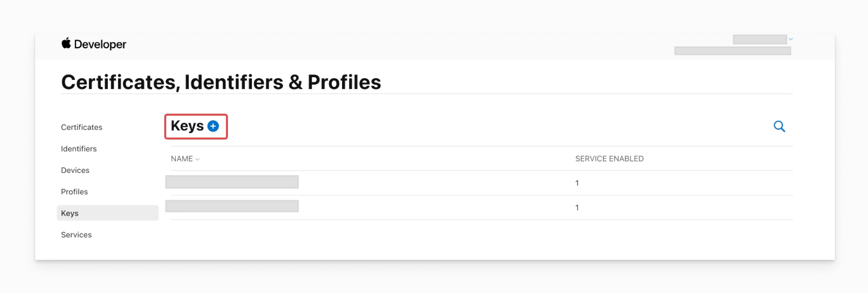Navigate to the Devices section
The width and height of the screenshot is (868, 293).
[75, 170]
